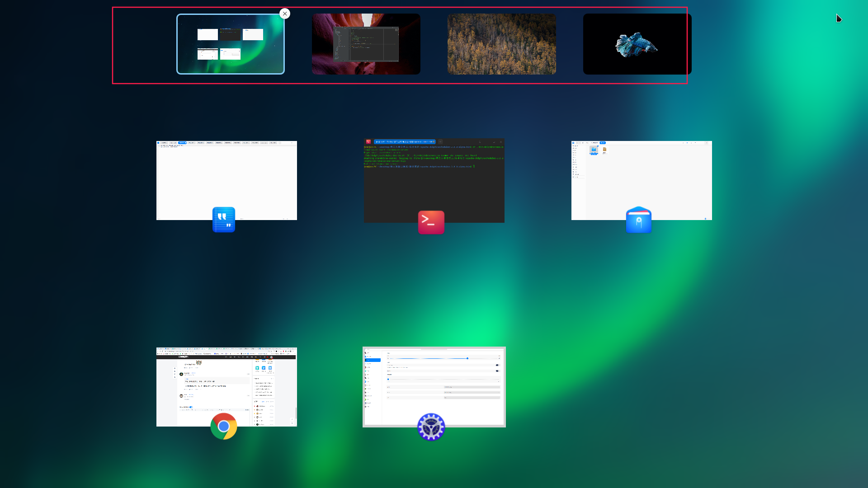The width and height of the screenshot is (868, 488).
Task: Switch to the blue fish wallpaper workspace
Action: [x=637, y=44]
